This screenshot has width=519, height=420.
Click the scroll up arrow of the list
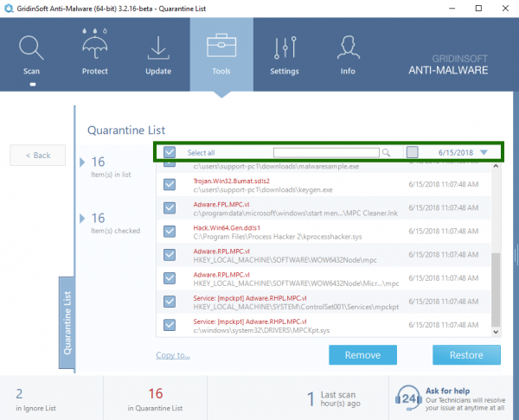pos(496,166)
